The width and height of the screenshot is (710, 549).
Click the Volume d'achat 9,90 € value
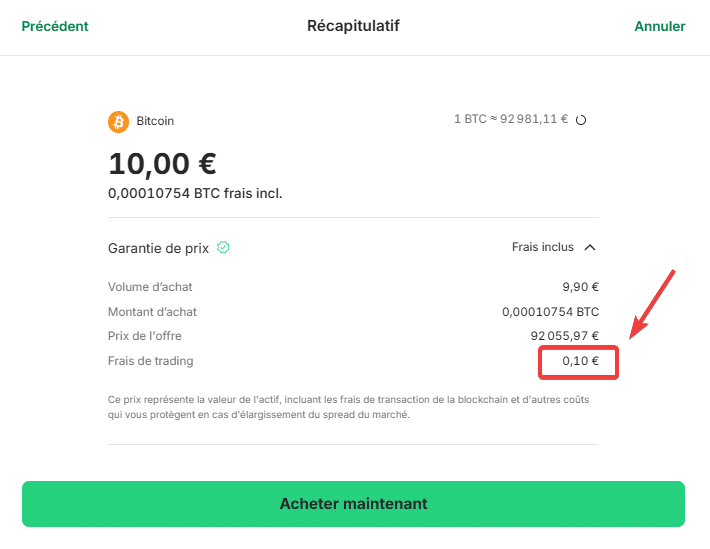(x=580, y=287)
